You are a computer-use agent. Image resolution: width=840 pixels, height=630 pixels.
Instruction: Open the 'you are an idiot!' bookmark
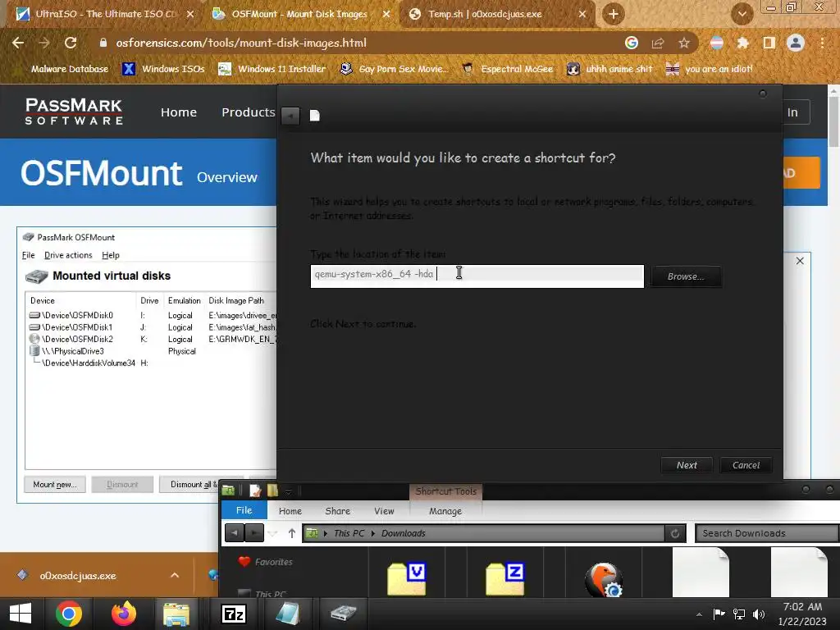point(709,69)
